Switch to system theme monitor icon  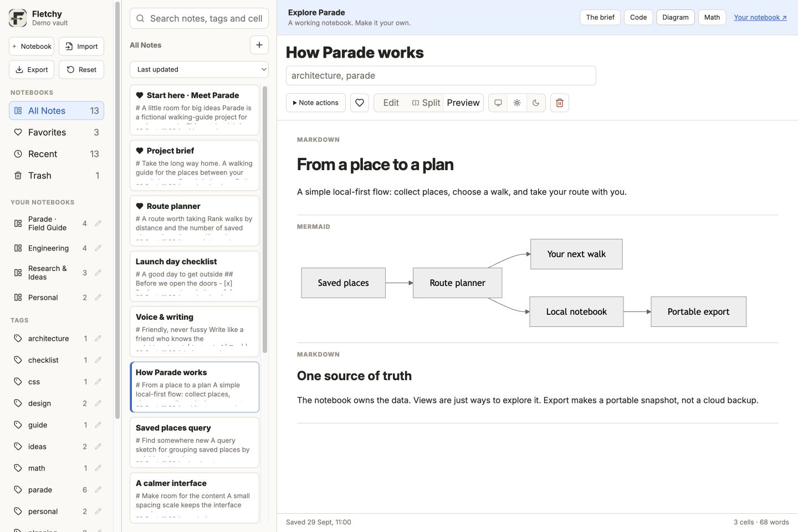click(x=498, y=103)
